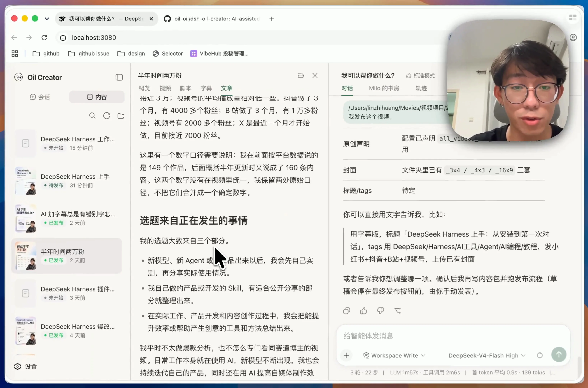Go back in browser history

click(14, 38)
